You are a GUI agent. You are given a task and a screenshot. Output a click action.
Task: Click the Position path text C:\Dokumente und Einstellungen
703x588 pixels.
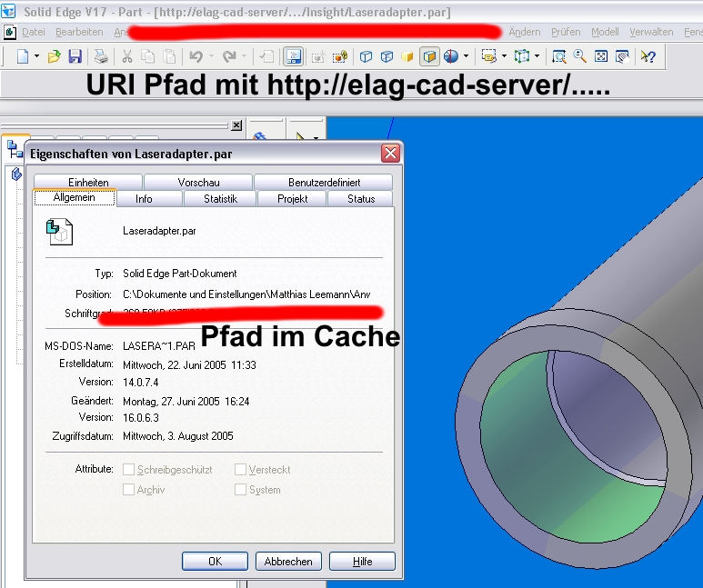click(x=246, y=294)
